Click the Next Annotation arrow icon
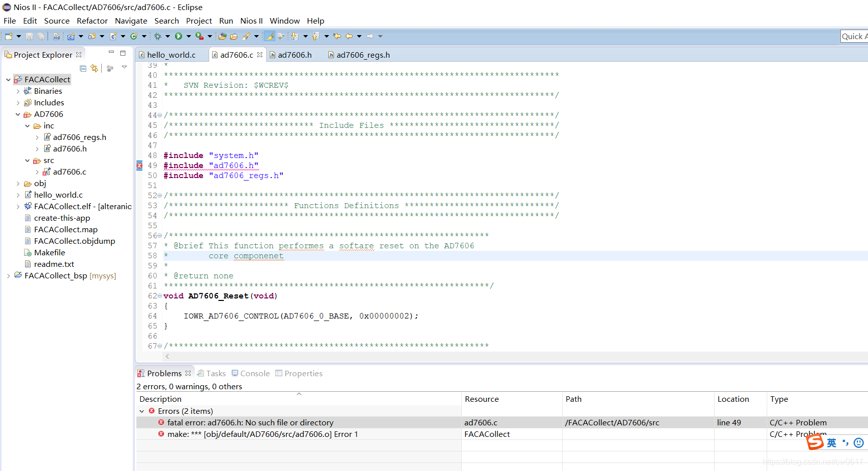The height and width of the screenshot is (471, 868). tap(294, 36)
